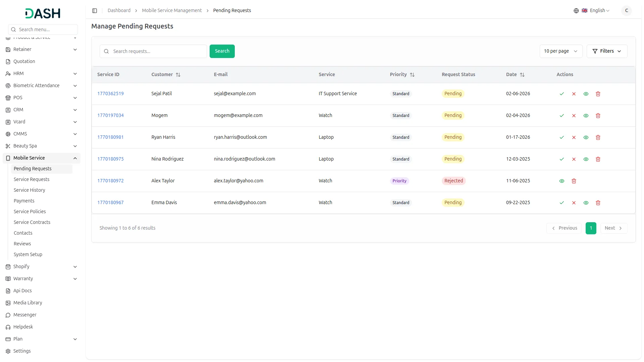Open the 10 per page dropdown
Viewport: 644px width, 362px height.
560,51
